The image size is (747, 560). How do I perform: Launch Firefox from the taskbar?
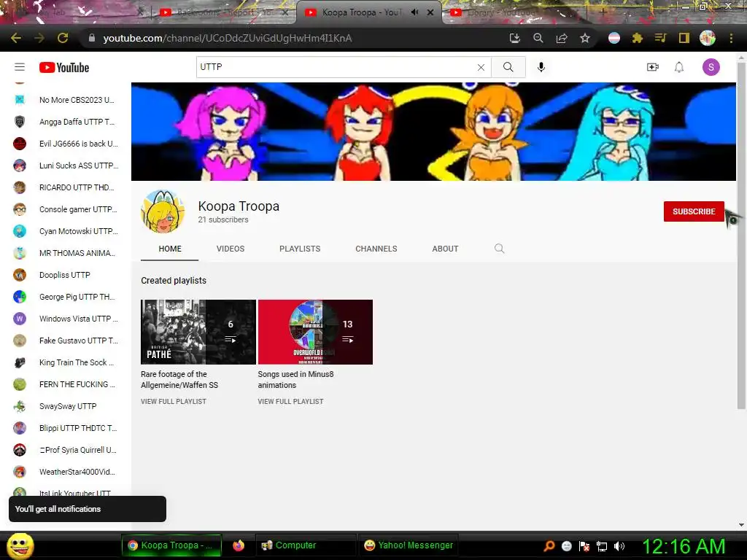tap(239, 545)
